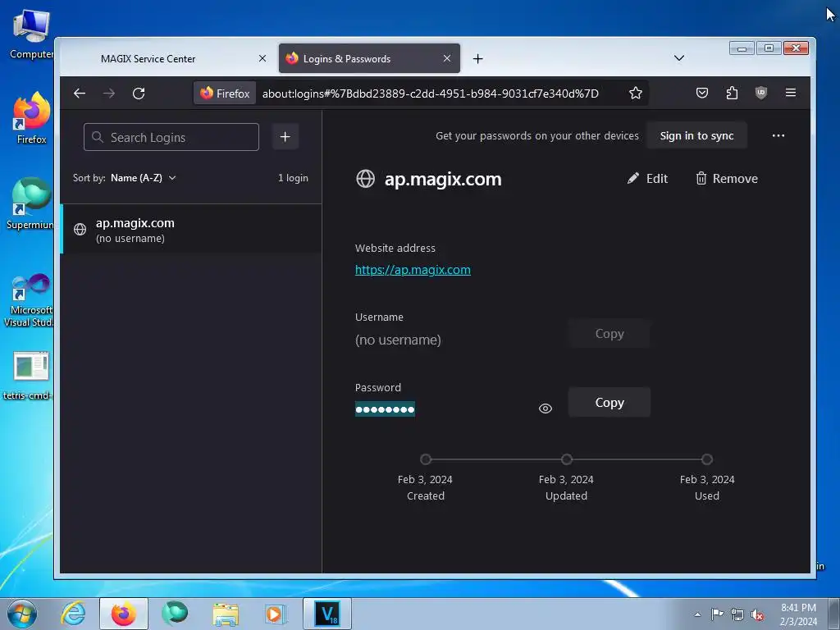This screenshot has width=840, height=630.
Task: Click the '1 login' count text
Action: [x=293, y=178]
